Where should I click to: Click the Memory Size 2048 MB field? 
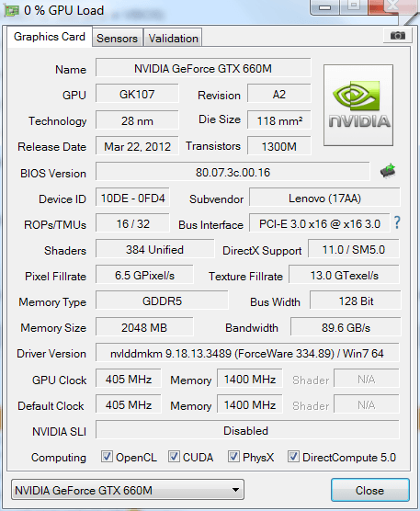(144, 327)
